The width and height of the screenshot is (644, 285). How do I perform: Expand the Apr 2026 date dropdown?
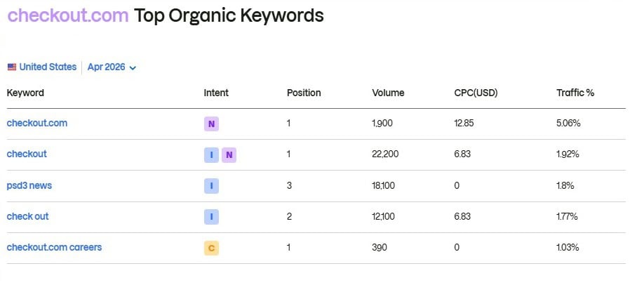(112, 67)
